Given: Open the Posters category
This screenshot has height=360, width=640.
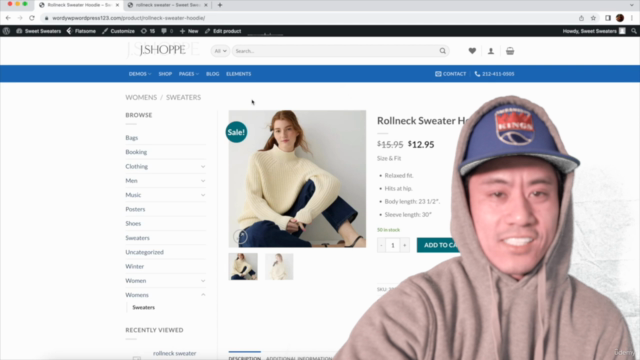Looking at the screenshot, I should point(135,209).
